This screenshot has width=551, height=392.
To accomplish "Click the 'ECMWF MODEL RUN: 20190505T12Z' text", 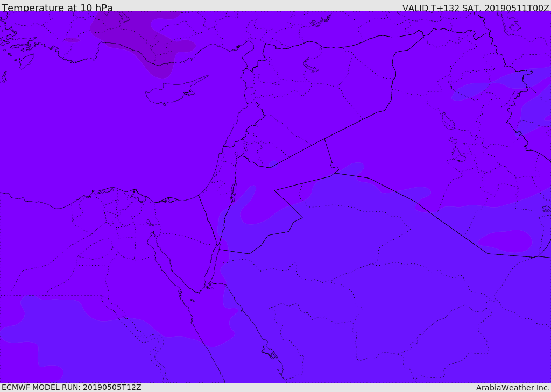I will (x=72, y=387).
